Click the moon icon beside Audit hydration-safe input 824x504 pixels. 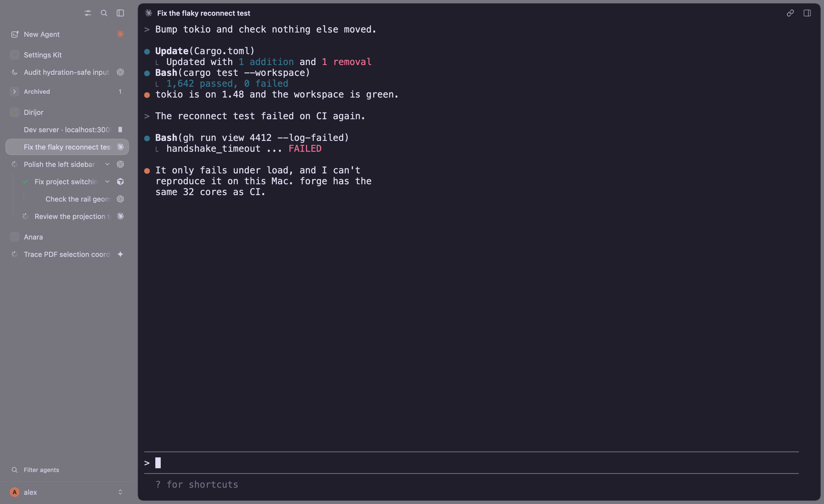click(x=15, y=72)
